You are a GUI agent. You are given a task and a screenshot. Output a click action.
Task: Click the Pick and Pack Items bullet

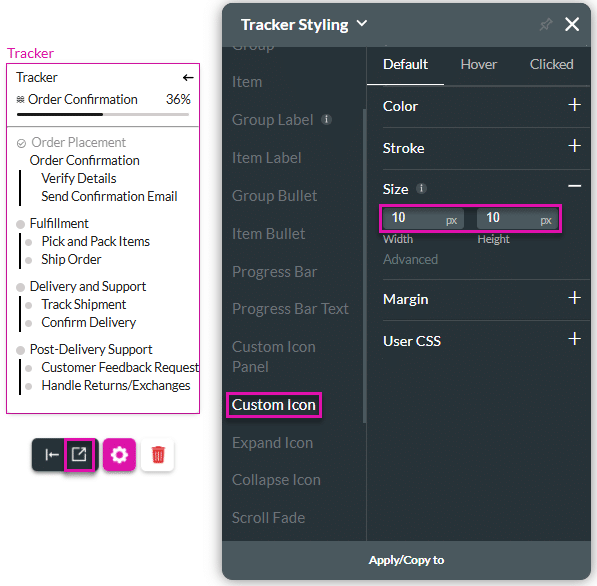[x=29, y=242]
